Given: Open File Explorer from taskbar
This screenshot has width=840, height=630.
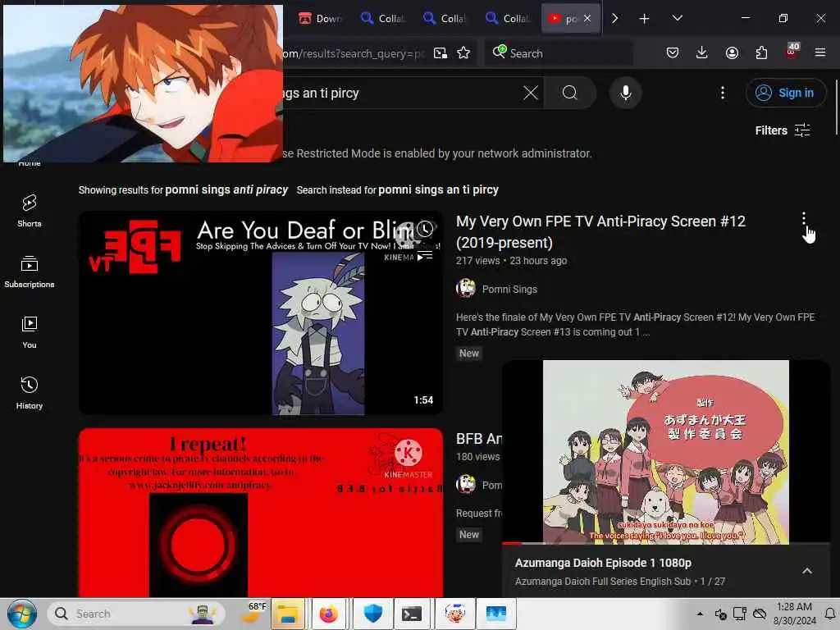Looking at the screenshot, I should pyautogui.click(x=288, y=614).
